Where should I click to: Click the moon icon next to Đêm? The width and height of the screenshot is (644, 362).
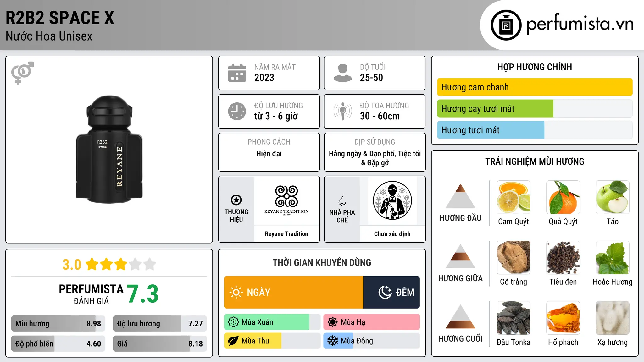pyautogui.click(x=385, y=292)
